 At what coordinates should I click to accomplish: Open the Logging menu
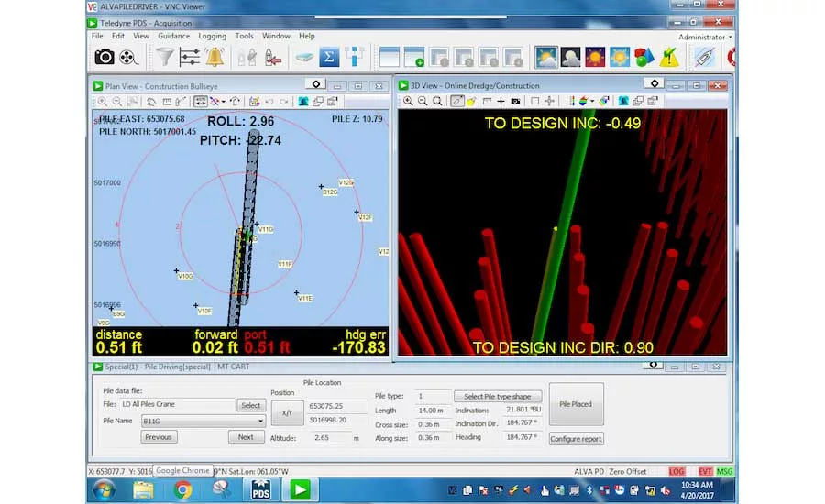coord(212,36)
